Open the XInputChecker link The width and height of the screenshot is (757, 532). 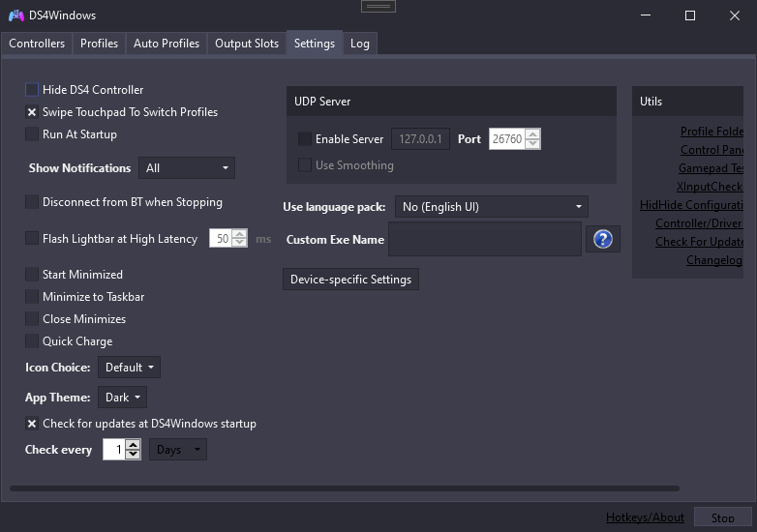coord(710,186)
